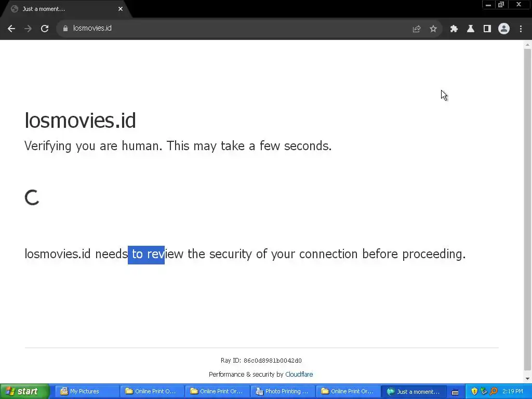Click the forward navigation arrow
This screenshot has width=532, height=399.
click(28, 29)
